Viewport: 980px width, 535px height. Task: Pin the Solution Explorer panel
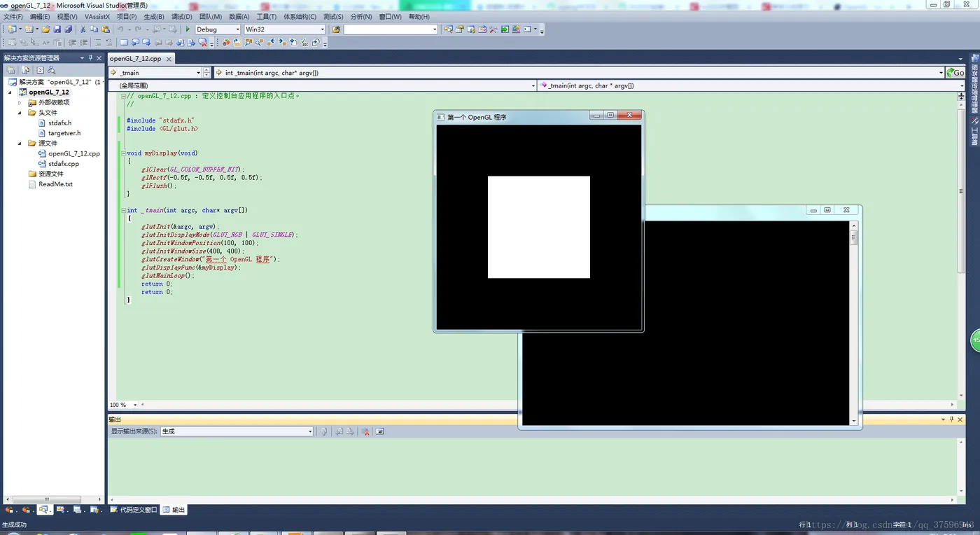(90, 58)
